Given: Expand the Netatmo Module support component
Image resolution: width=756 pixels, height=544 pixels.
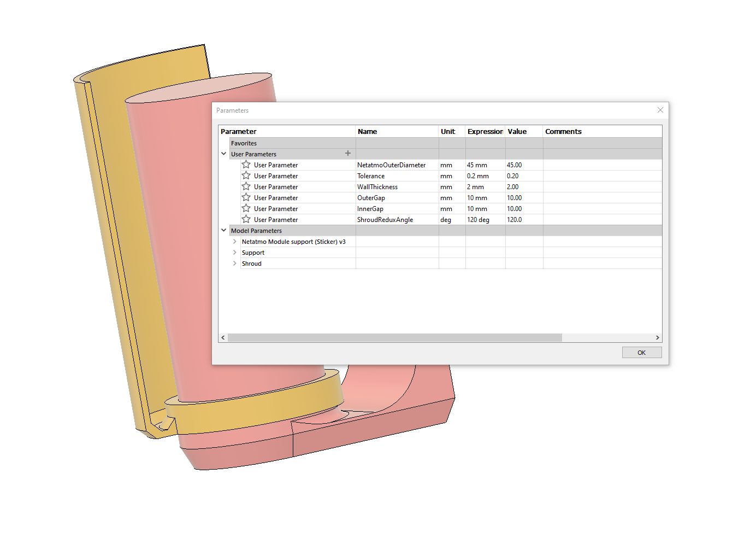Looking at the screenshot, I should (x=235, y=241).
